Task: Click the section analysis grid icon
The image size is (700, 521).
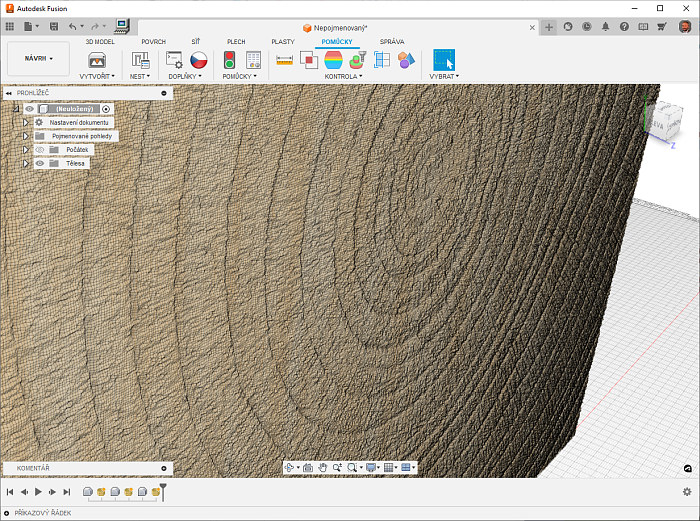Action: pos(382,60)
